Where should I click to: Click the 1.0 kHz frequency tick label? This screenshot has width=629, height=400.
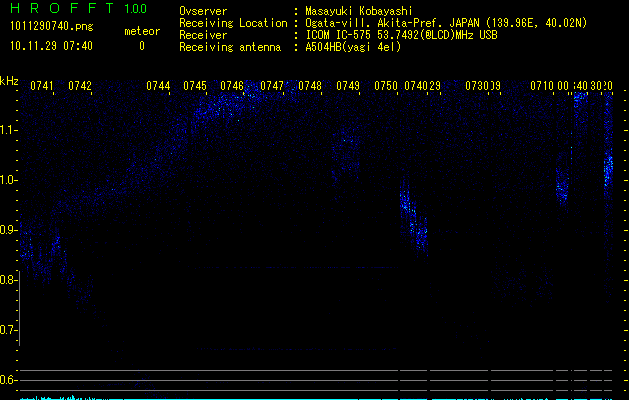(8, 180)
